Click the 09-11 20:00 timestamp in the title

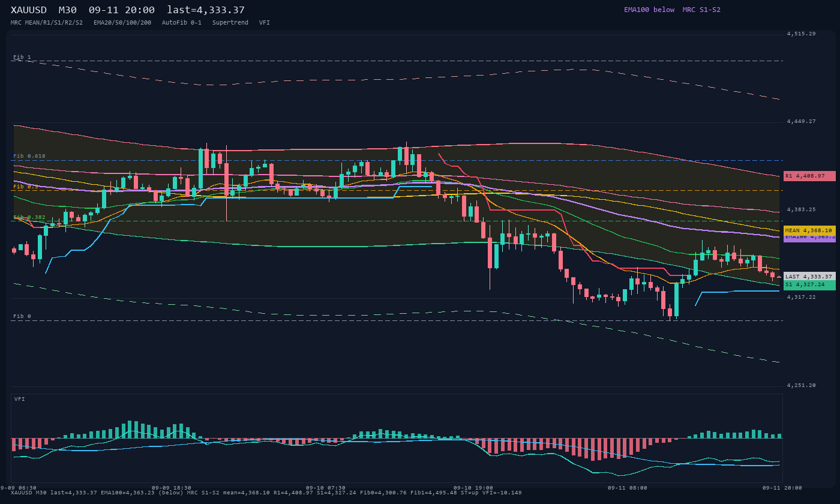coord(121,10)
